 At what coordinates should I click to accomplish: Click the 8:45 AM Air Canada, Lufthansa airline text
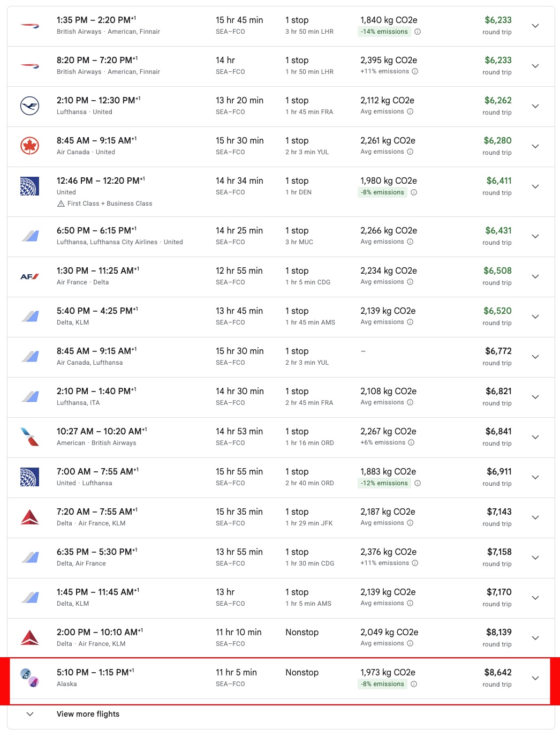coord(89,363)
